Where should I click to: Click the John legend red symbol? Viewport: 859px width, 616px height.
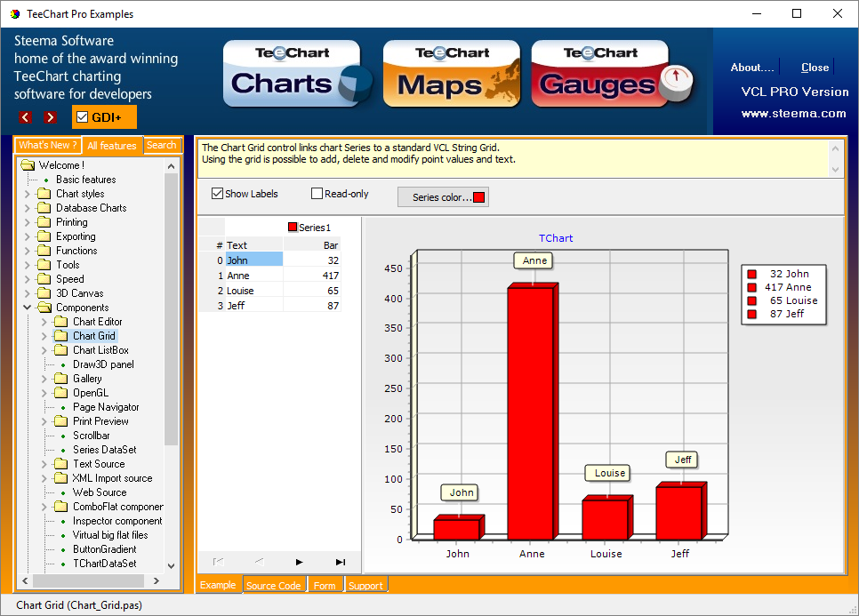[751, 274]
